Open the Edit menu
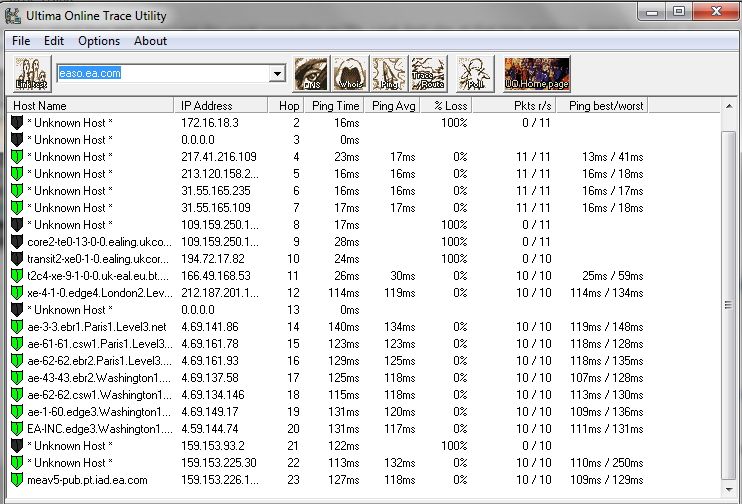This screenshot has width=742, height=504. pyautogui.click(x=53, y=41)
